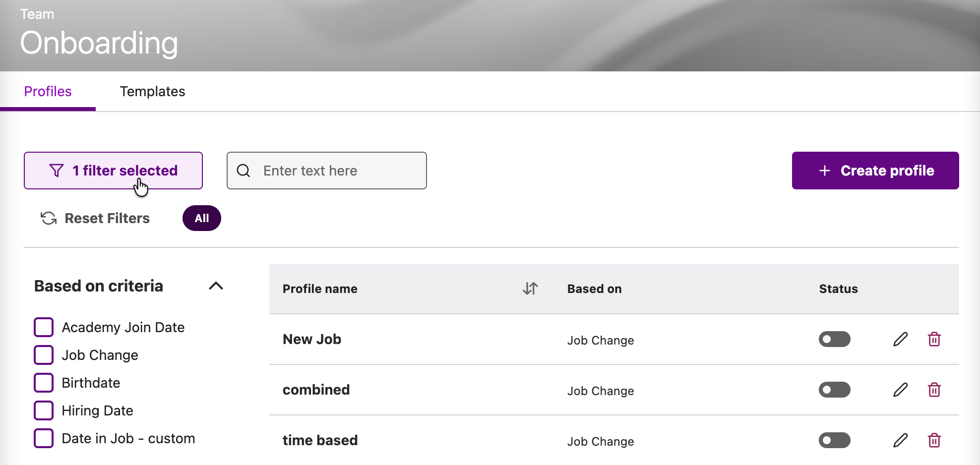This screenshot has height=465, width=980.
Task: Select the Hiring Date checkbox
Action: point(44,410)
